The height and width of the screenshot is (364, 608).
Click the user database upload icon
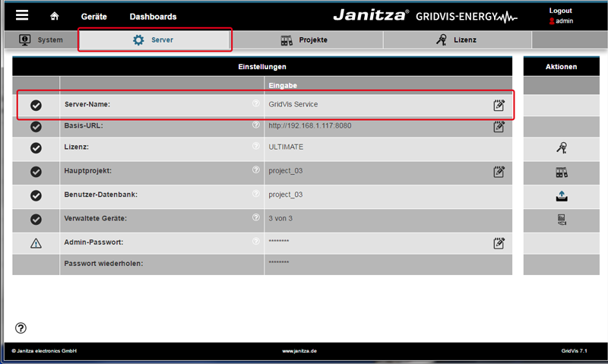[562, 196]
